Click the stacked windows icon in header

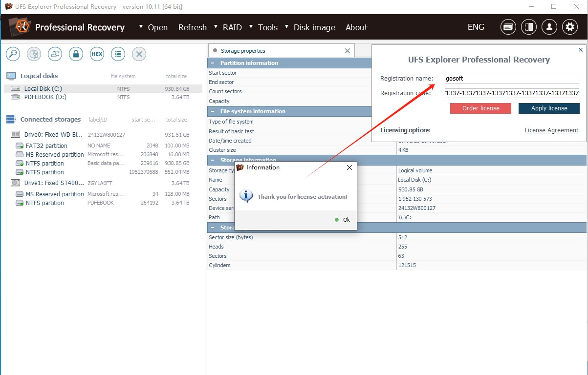(x=508, y=27)
